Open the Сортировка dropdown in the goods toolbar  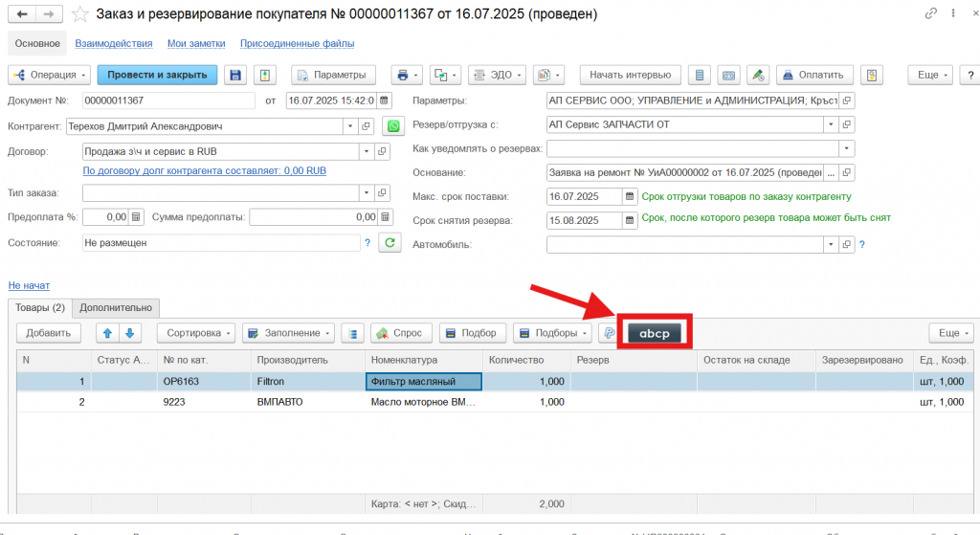click(198, 333)
